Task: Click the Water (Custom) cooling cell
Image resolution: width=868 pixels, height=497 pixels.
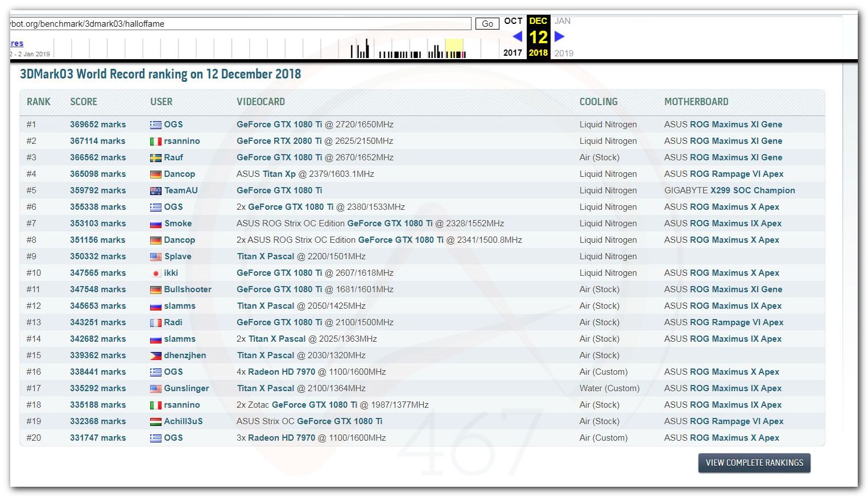Action: [x=609, y=388]
